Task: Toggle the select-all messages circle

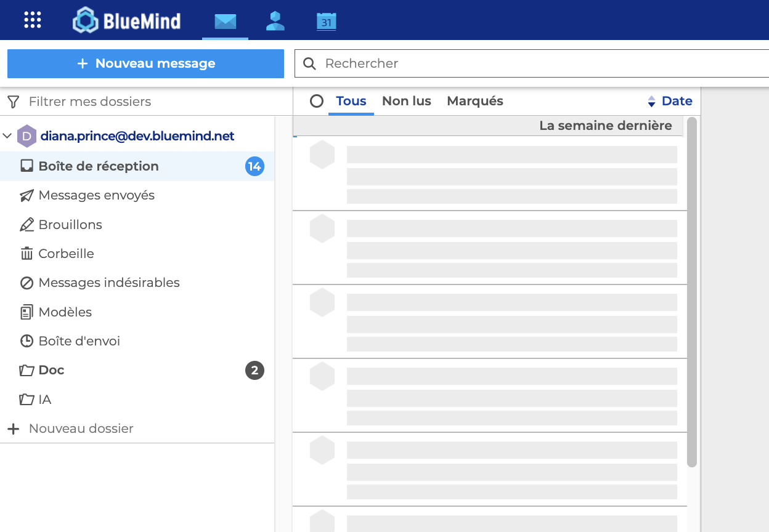Action: click(317, 101)
